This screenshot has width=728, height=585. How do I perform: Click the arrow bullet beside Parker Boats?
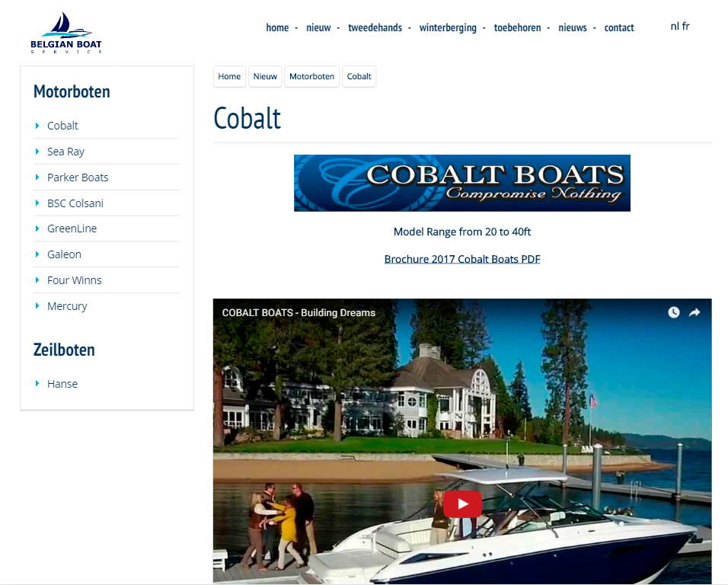(37, 177)
